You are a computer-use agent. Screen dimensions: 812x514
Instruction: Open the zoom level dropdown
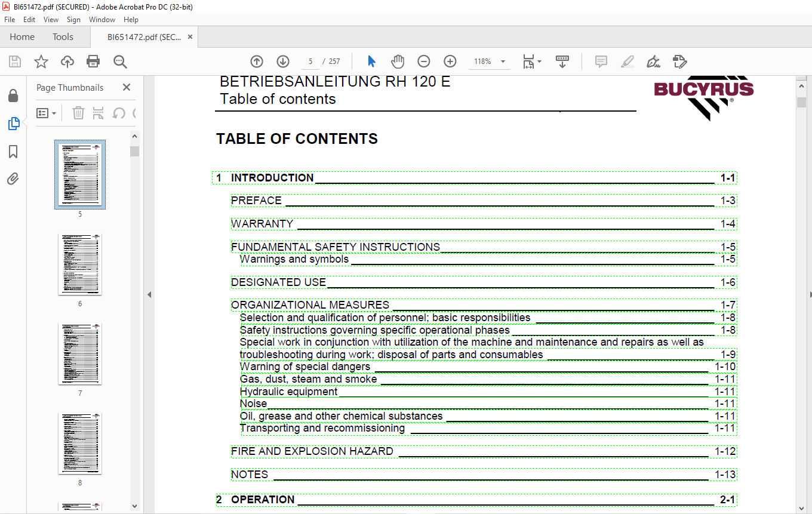[x=503, y=61]
